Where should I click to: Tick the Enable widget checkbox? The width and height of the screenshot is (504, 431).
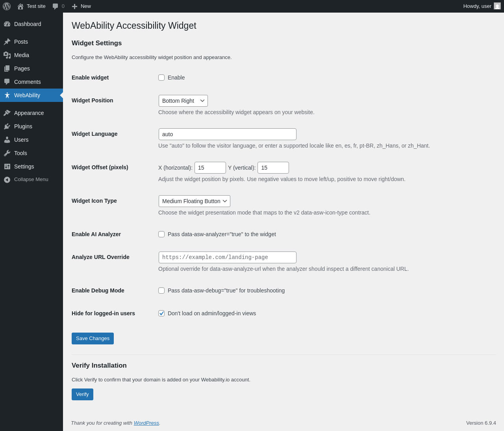click(161, 78)
